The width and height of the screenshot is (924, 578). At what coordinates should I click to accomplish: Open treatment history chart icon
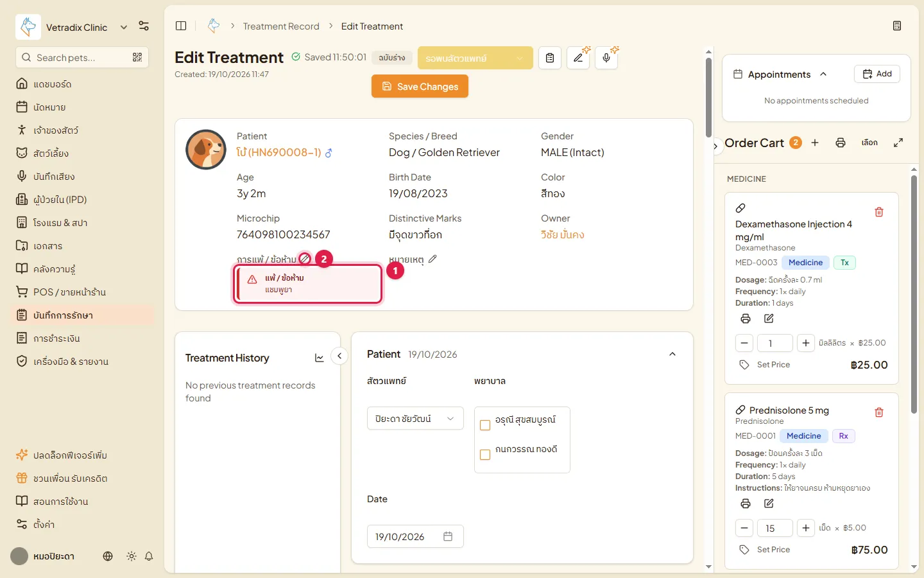click(320, 358)
